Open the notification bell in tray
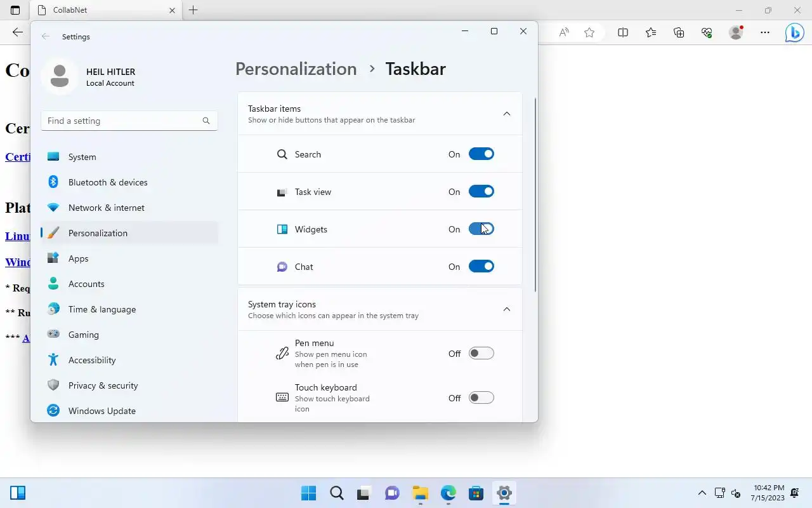The width and height of the screenshot is (812, 508). click(795, 493)
